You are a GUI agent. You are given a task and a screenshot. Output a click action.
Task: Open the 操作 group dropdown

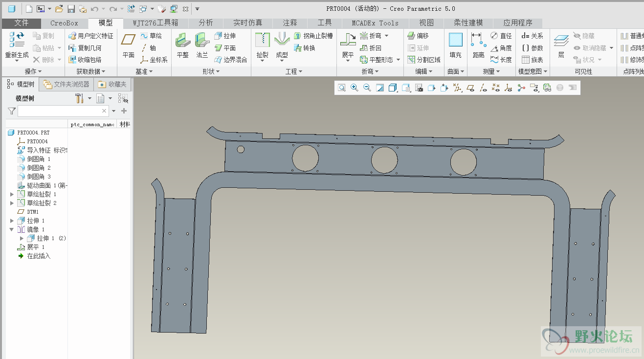33,71
